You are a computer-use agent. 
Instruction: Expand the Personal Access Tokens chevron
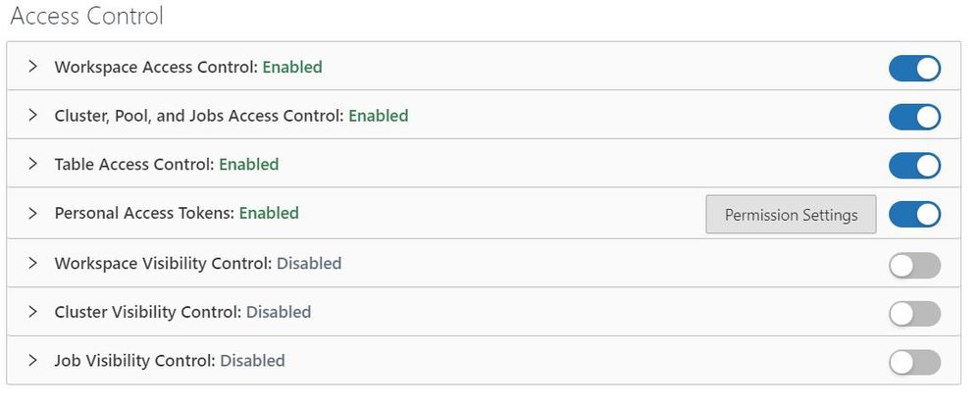coord(32,213)
